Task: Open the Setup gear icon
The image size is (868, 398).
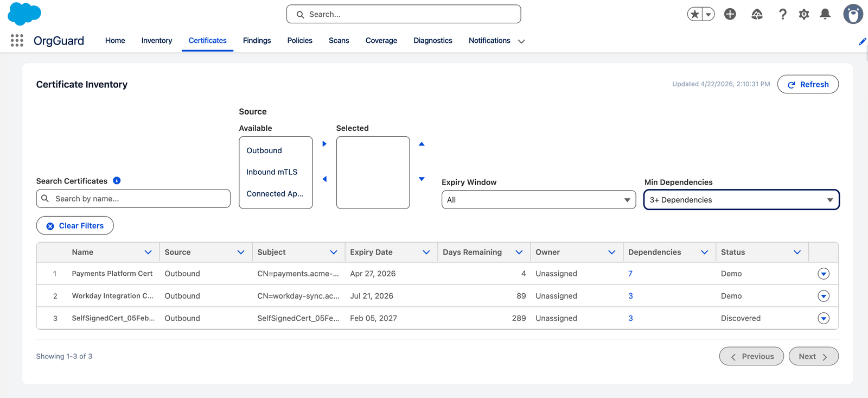Action: tap(804, 14)
